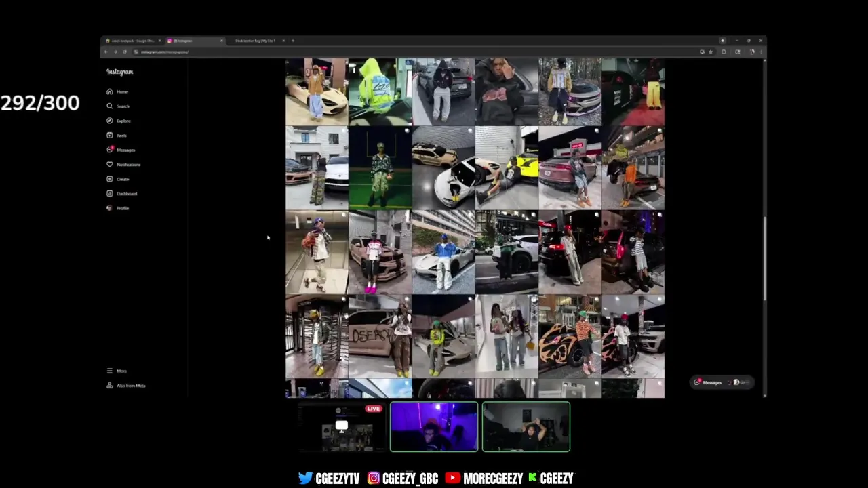Close the Black Leather Bag tab
The height and width of the screenshot is (488, 868).
click(x=283, y=41)
